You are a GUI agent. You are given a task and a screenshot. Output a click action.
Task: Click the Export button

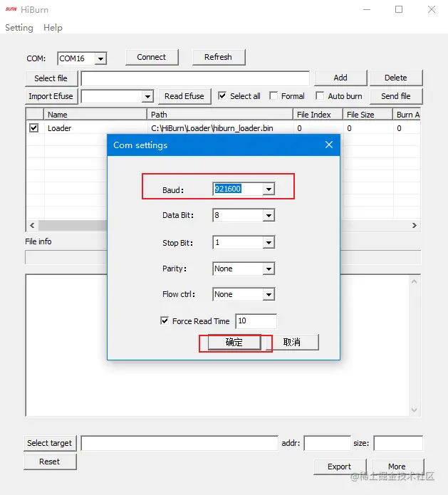pyautogui.click(x=340, y=467)
